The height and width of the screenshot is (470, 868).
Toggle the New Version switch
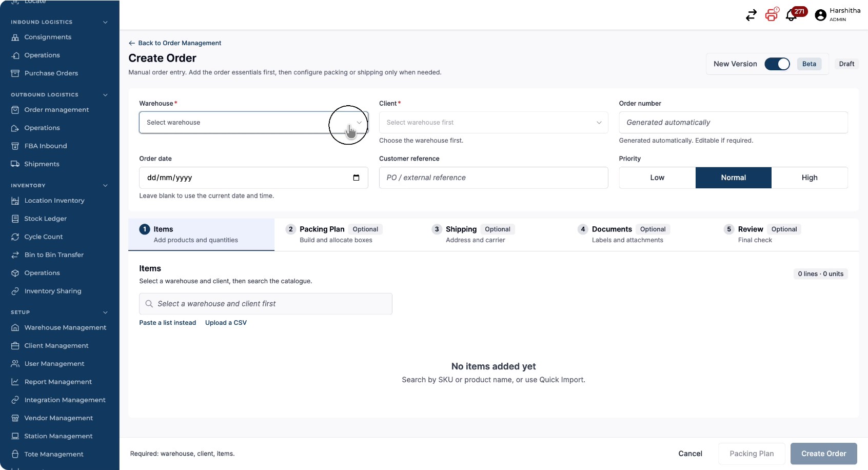point(777,64)
